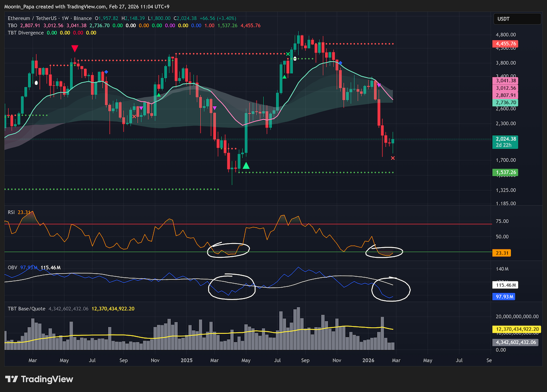Click the red 4,455.76 price label
The width and height of the screenshot is (547, 392).
(505, 44)
